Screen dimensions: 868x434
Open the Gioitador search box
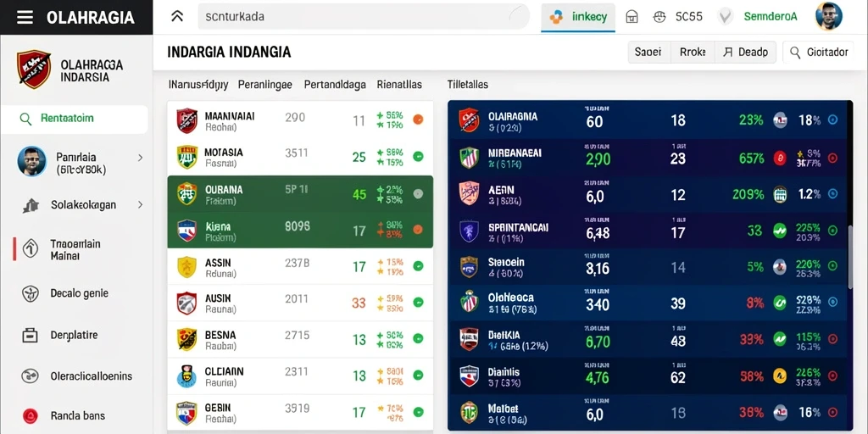818,53
